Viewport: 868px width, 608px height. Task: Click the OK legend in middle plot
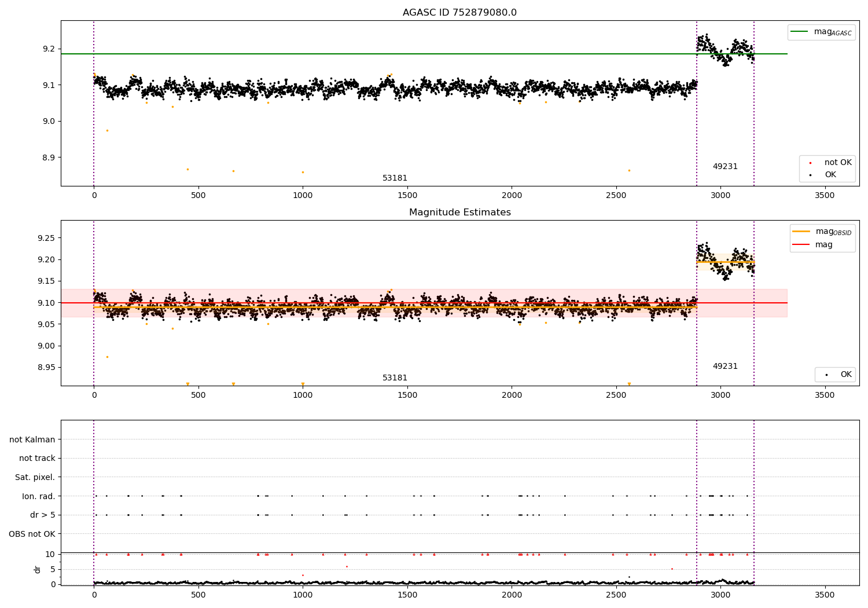(836, 375)
